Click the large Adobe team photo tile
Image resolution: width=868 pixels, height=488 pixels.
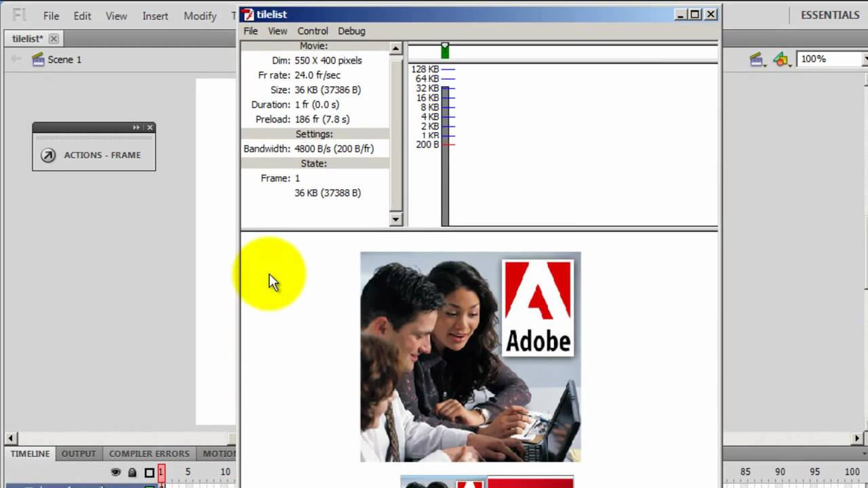click(471, 357)
